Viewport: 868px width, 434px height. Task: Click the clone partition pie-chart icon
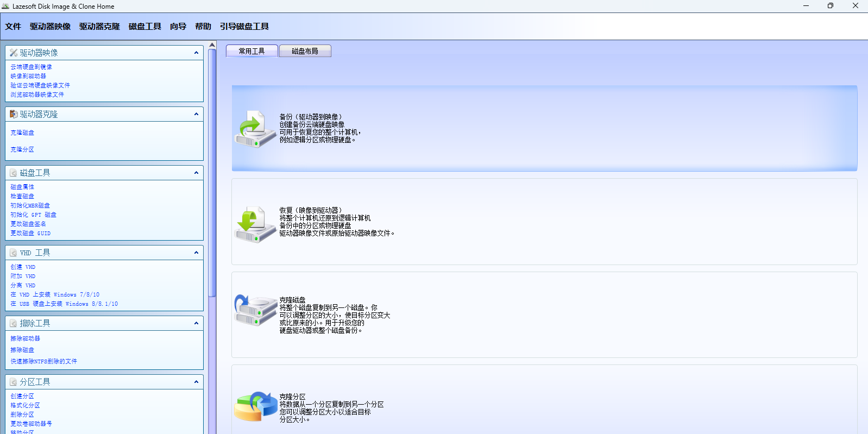tap(255, 406)
